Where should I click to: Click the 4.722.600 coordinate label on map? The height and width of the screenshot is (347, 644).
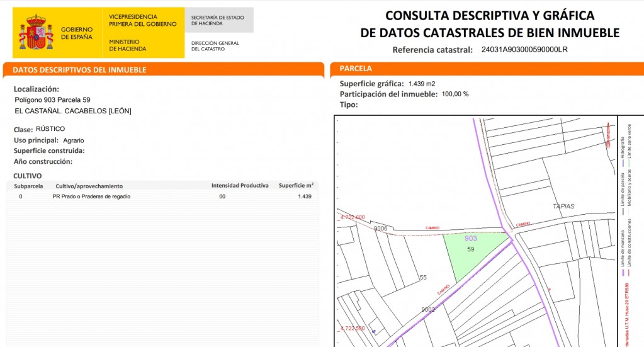(x=352, y=217)
